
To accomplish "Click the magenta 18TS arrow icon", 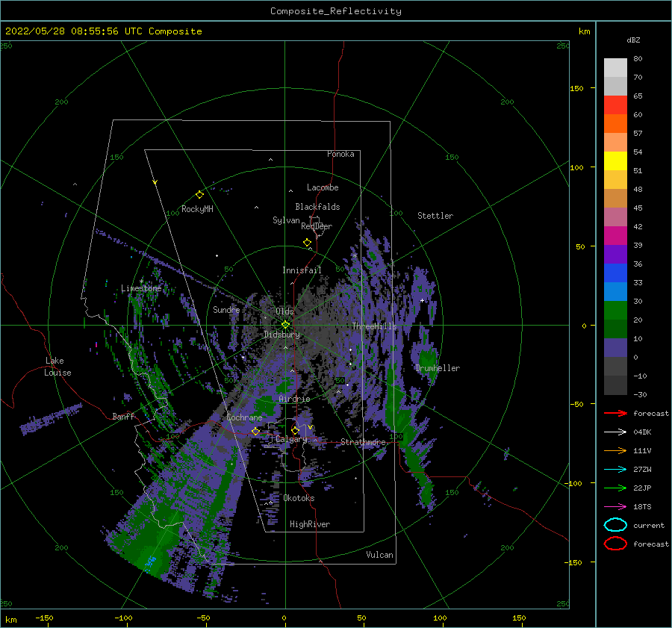I will pyautogui.click(x=615, y=507).
